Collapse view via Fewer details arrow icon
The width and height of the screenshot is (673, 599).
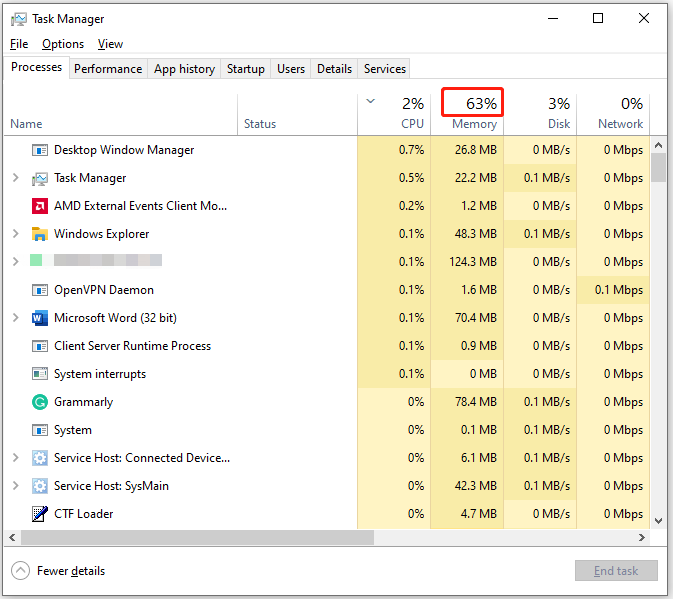[x=20, y=571]
